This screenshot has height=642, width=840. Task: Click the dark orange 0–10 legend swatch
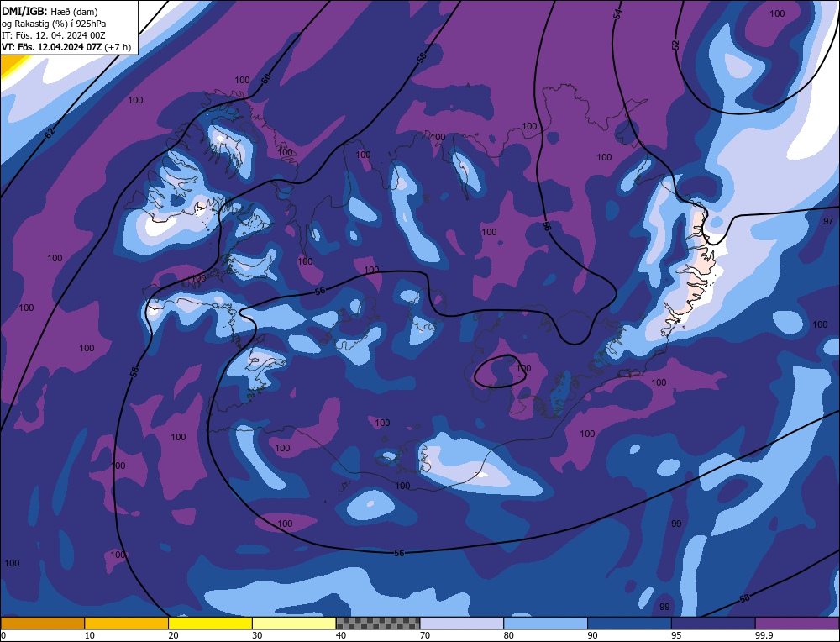coord(43,624)
